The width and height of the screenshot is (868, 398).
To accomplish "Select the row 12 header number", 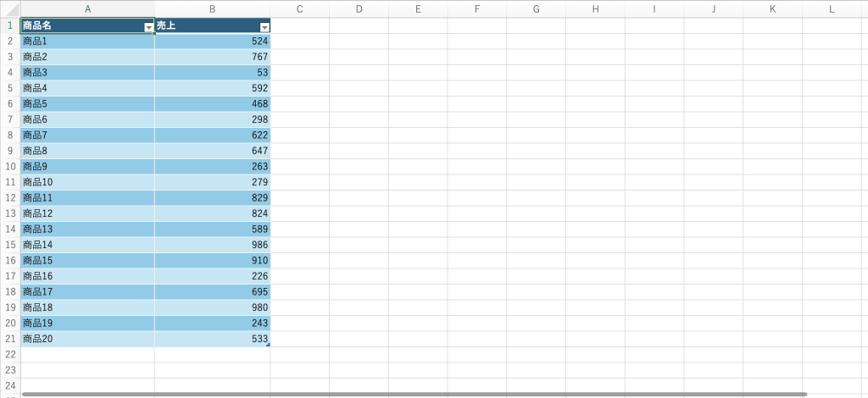I will click(x=9, y=198).
